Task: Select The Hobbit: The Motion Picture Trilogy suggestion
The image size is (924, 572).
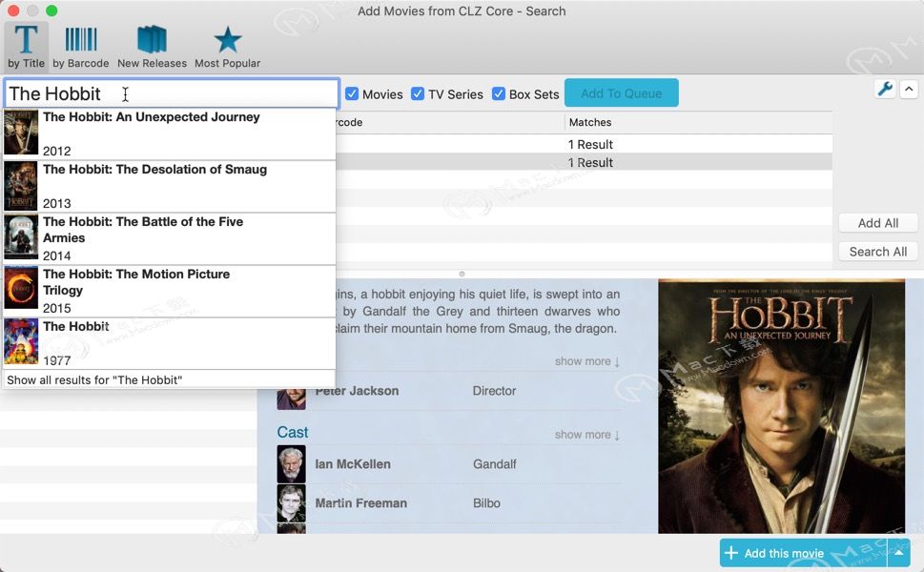Action: coord(170,291)
